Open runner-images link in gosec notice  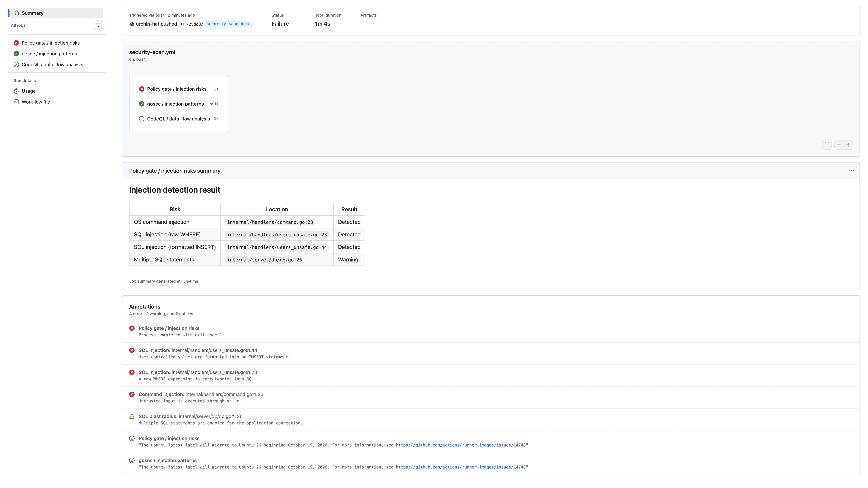point(461,467)
